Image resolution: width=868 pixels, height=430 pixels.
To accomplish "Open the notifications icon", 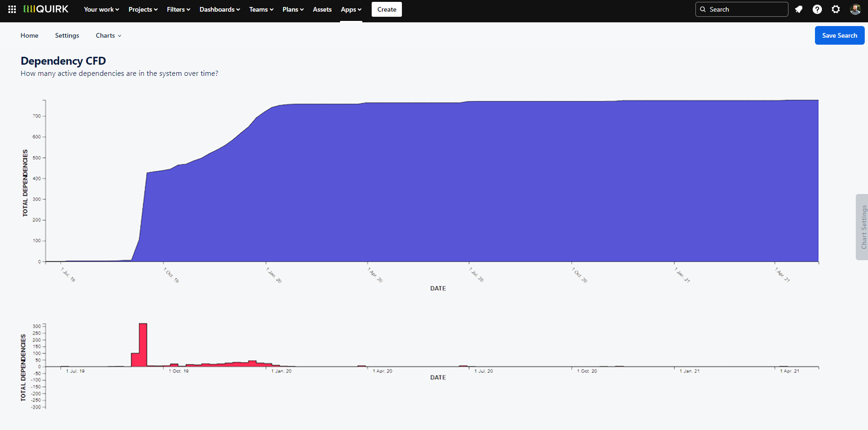I will pyautogui.click(x=799, y=9).
